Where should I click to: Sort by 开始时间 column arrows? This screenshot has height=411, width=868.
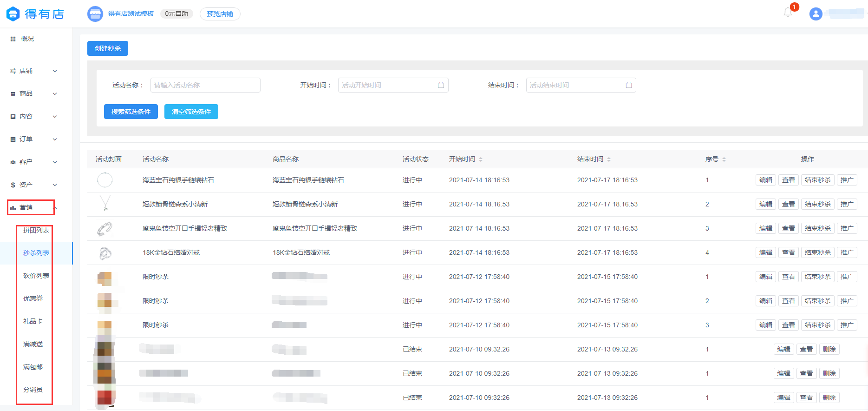click(481, 159)
